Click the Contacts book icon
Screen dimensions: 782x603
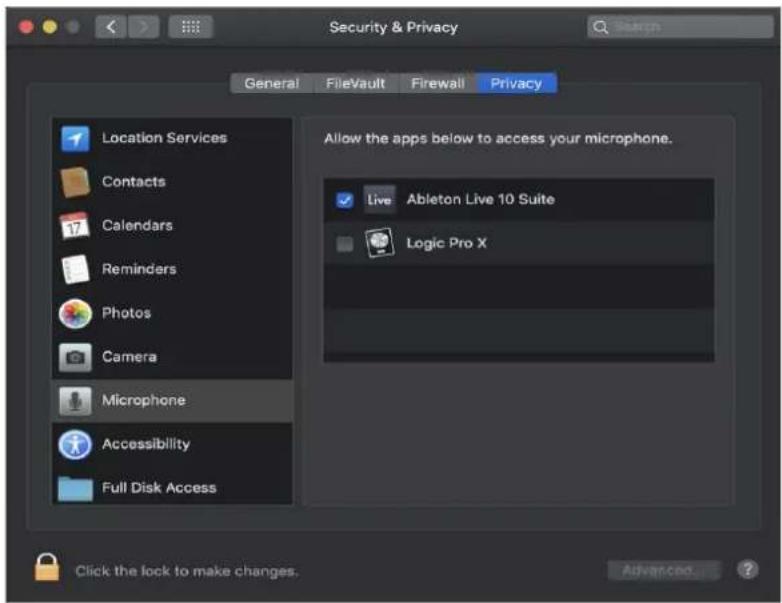tap(75, 182)
